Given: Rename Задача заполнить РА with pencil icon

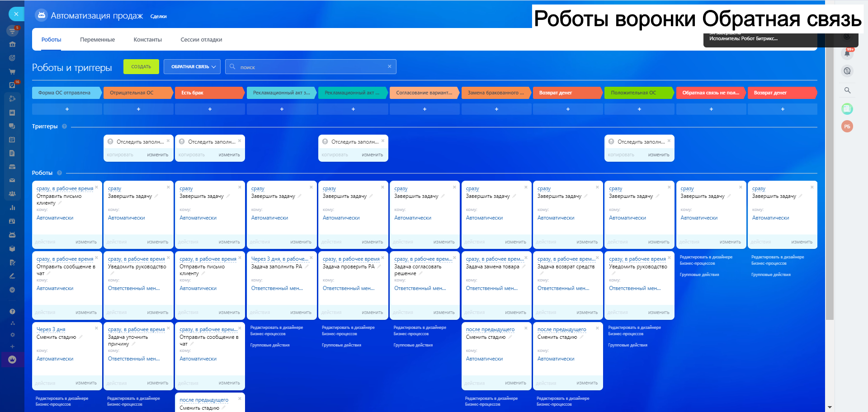Looking at the screenshot, I should 307,267.
